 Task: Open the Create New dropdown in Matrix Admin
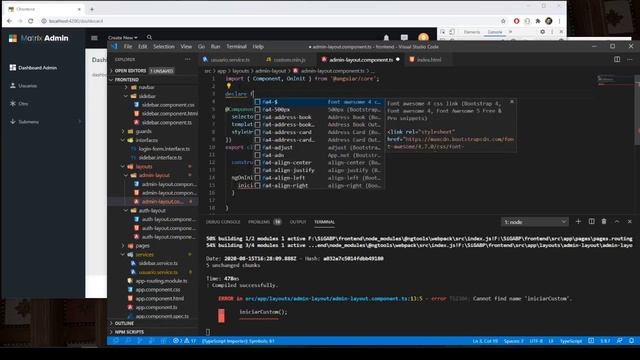tap(122, 38)
